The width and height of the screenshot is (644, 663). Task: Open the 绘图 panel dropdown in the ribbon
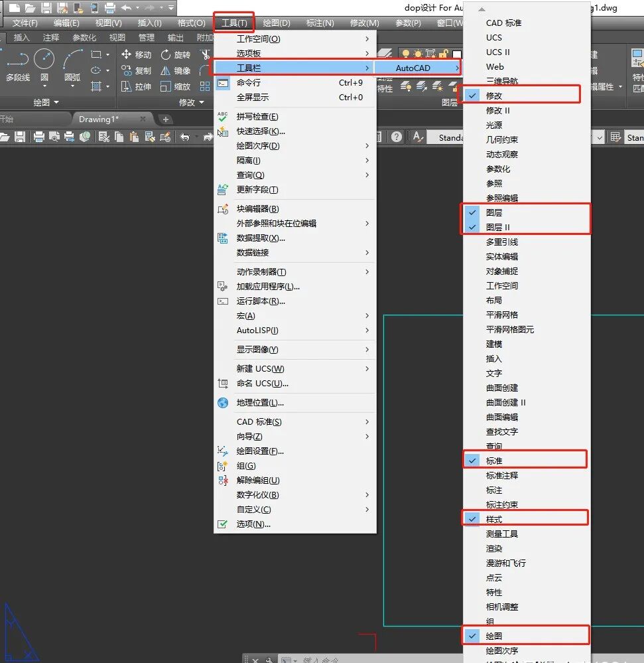point(46,102)
